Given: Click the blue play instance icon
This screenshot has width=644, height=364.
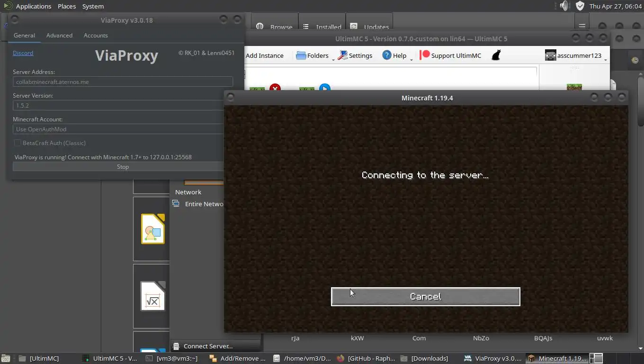Looking at the screenshot, I should click(324, 88).
